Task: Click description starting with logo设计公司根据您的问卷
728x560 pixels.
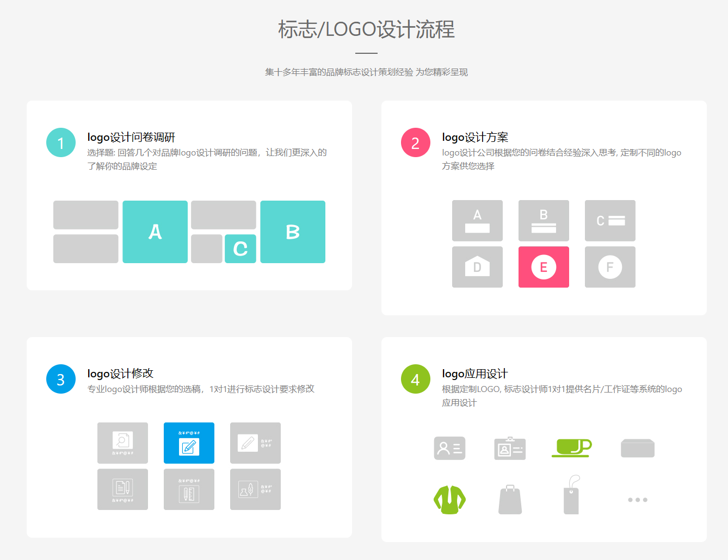Action: tap(562, 159)
